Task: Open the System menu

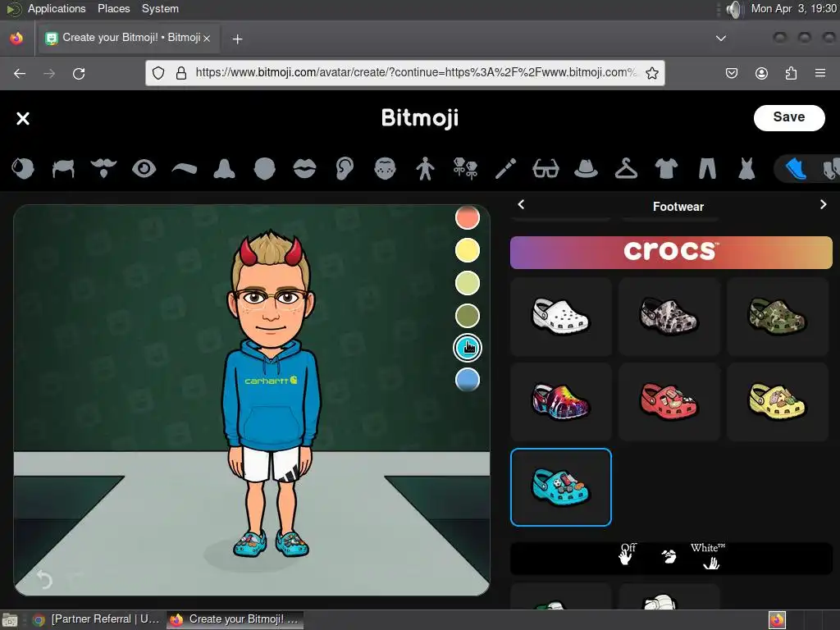Action: click(x=160, y=8)
